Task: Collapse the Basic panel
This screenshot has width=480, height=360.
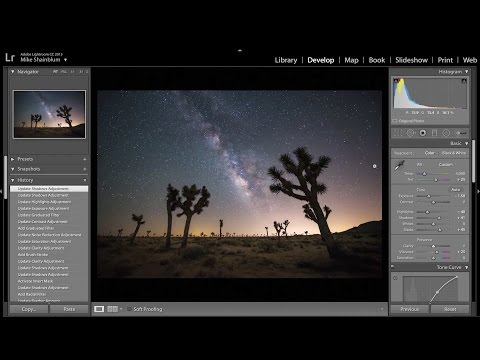Action: tap(466, 143)
